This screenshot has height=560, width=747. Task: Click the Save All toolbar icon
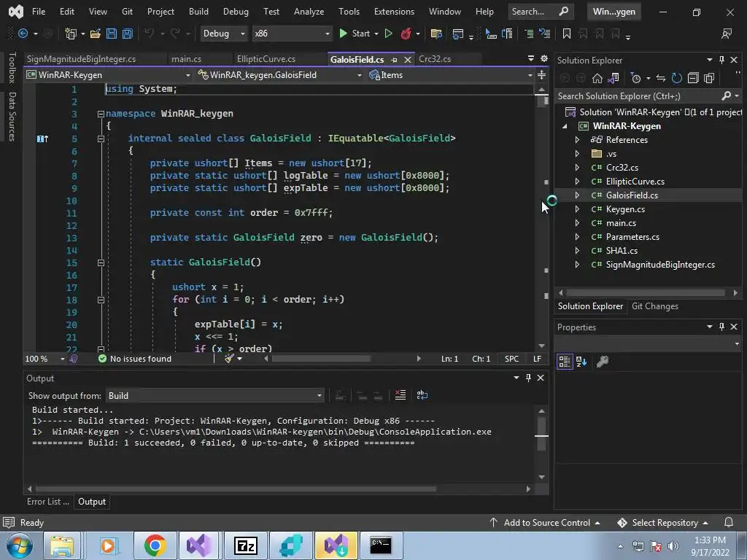click(127, 34)
